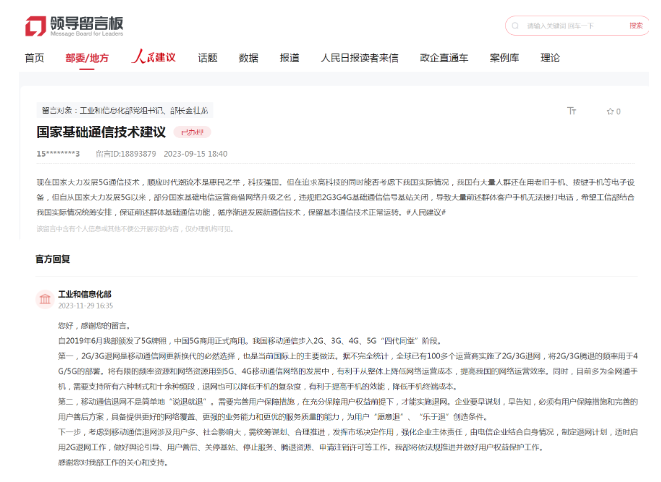Click the message ID 18893879 text
This screenshot has width=661, height=482.
(x=126, y=154)
